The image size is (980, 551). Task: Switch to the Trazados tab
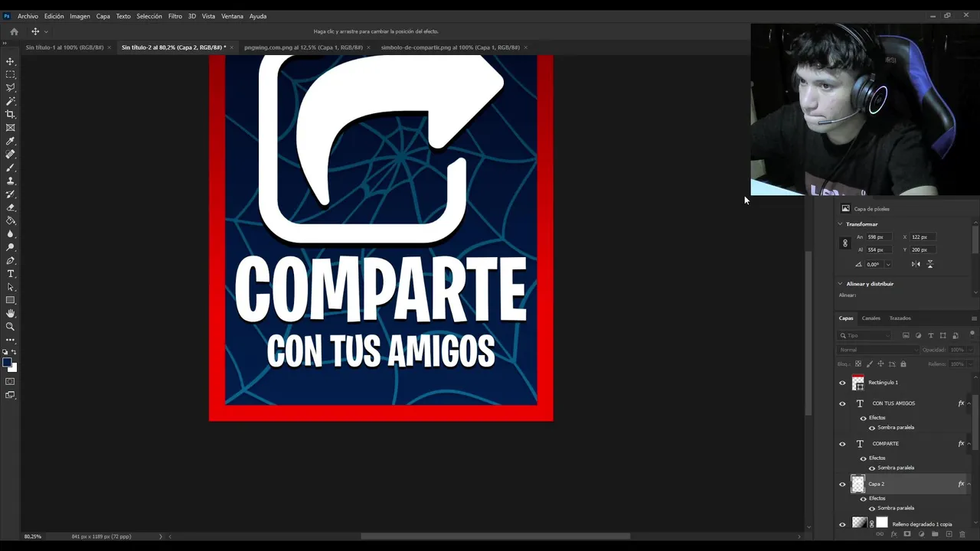coord(900,318)
